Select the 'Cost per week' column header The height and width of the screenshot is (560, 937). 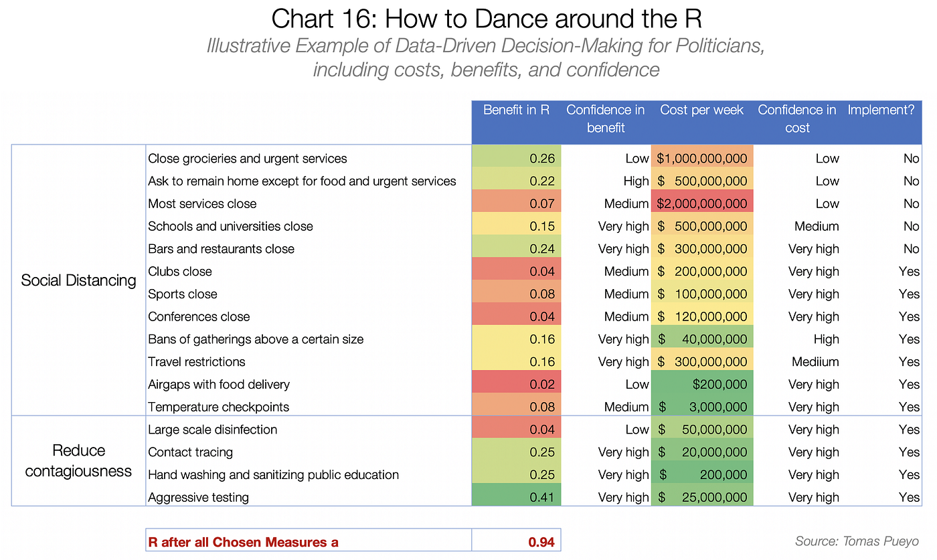click(702, 110)
